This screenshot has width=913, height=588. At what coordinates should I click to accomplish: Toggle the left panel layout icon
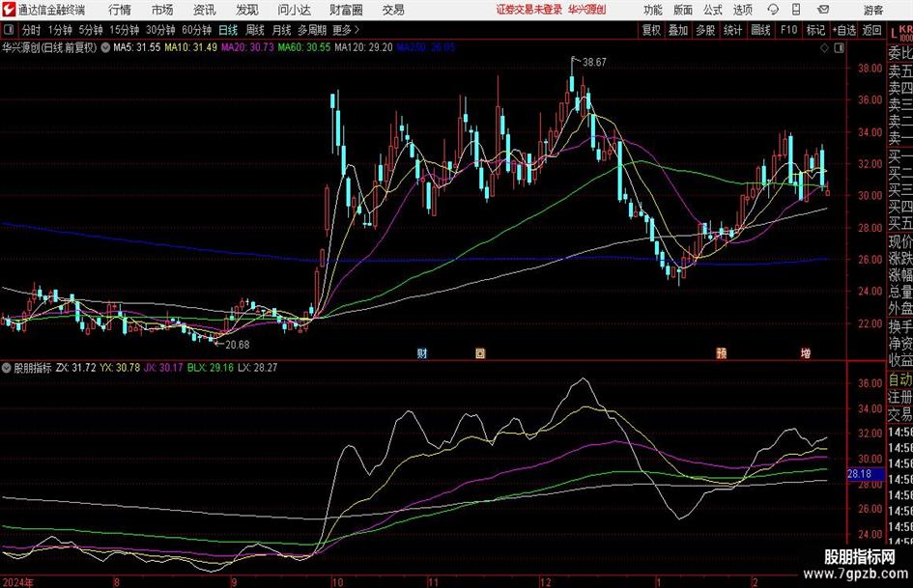click(8, 30)
